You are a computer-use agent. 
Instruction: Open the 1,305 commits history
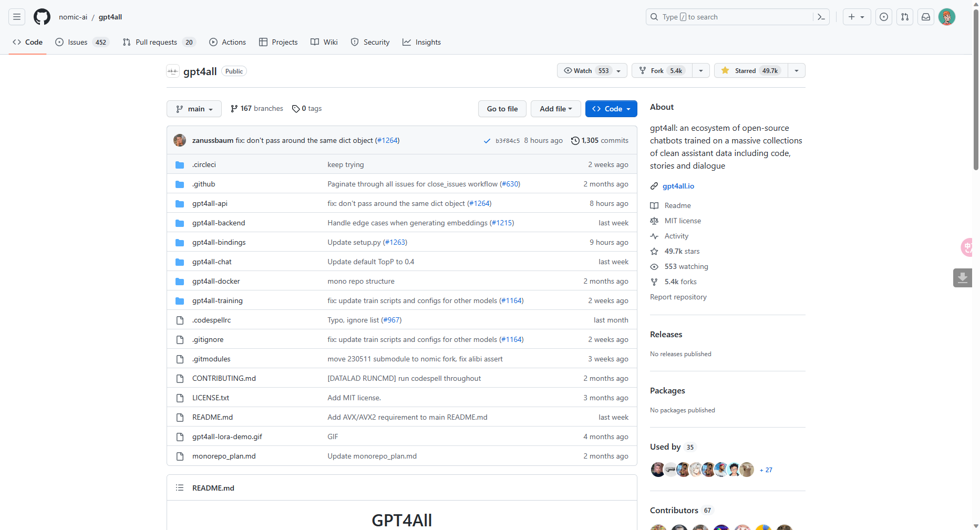[x=600, y=141]
